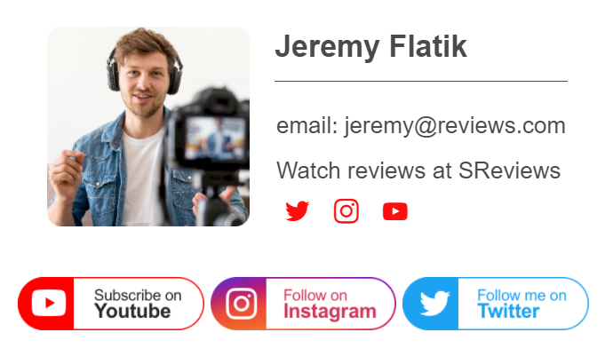
Task: Click the man's raised hand in the photo
Action: coord(66,172)
